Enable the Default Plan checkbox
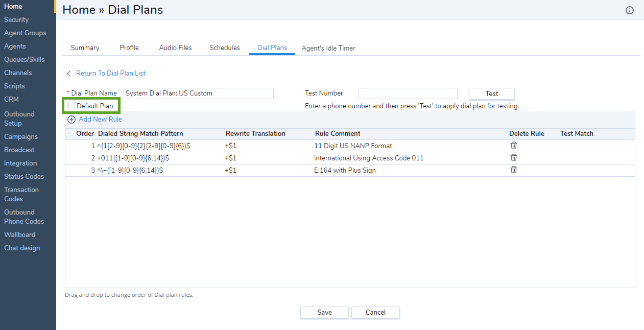The height and width of the screenshot is (330, 644). (x=72, y=105)
